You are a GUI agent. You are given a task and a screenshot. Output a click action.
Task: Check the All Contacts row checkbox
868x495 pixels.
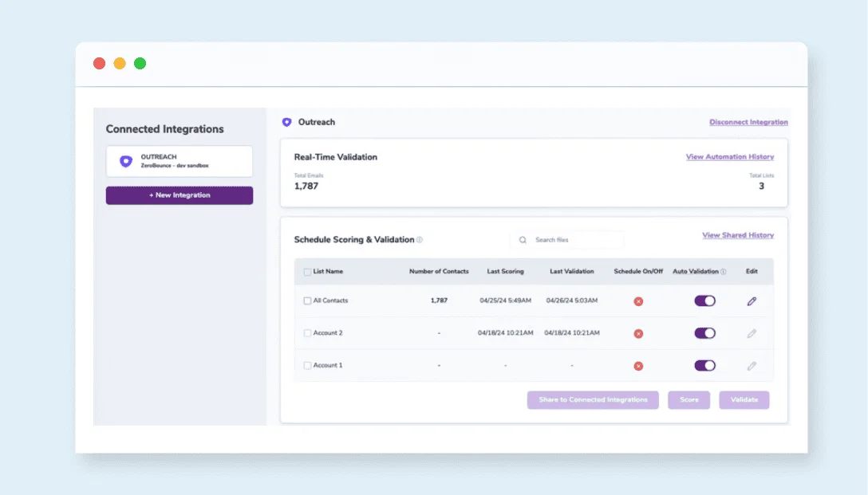307,301
